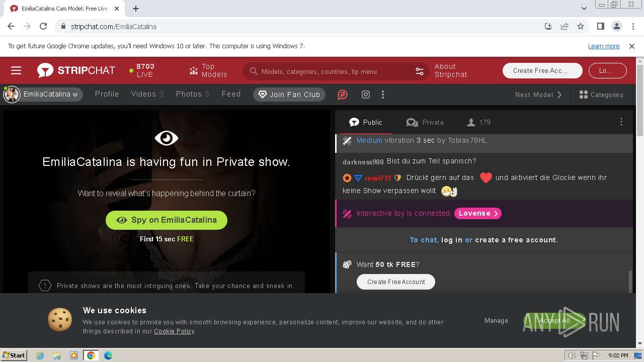Click the Lovense toy button
Image resolution: width=644 pixels, height=362 pixels.
point(478,213)
